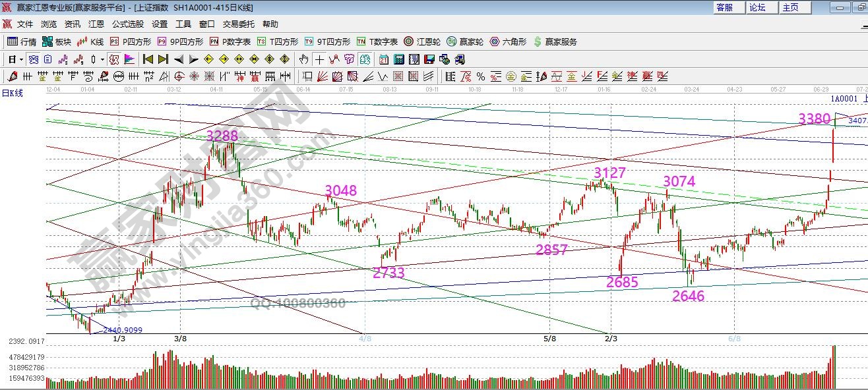
Task: Jump to first bar with skip-start icon
Action: 148,59
